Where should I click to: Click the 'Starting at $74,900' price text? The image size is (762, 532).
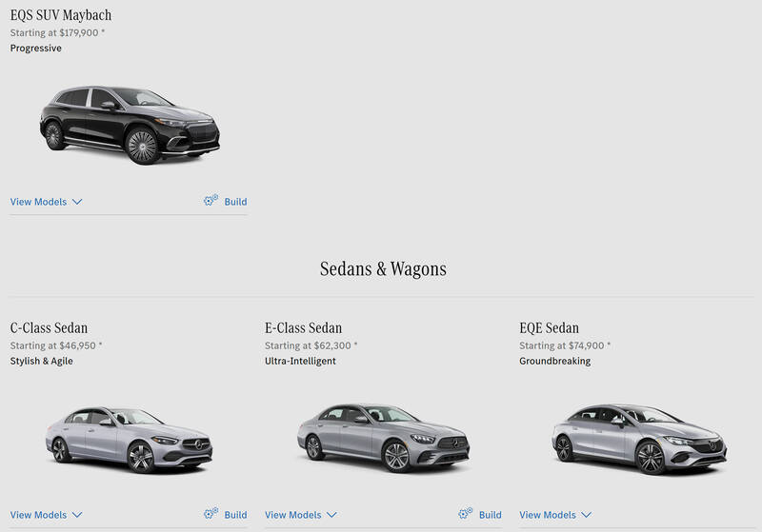click(565, 345)
